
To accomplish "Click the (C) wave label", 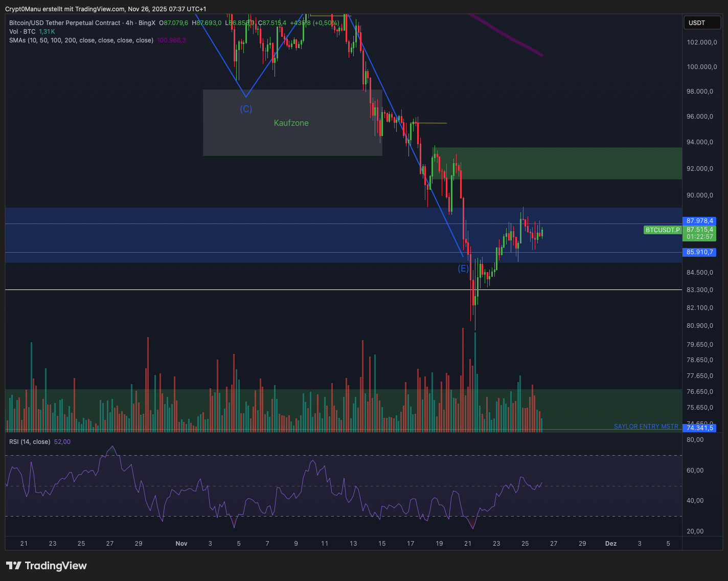I will tap(246, 109).
